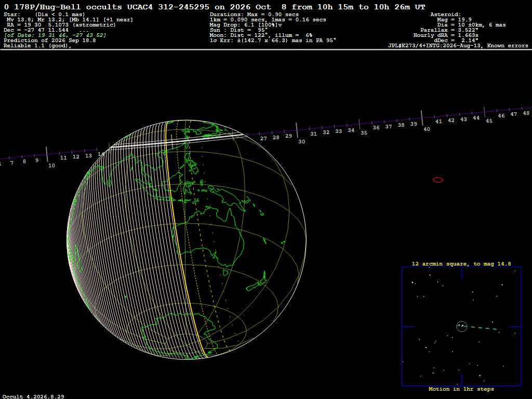Click the title line '178P/Hug-Bell occults'

pos(68,7)
